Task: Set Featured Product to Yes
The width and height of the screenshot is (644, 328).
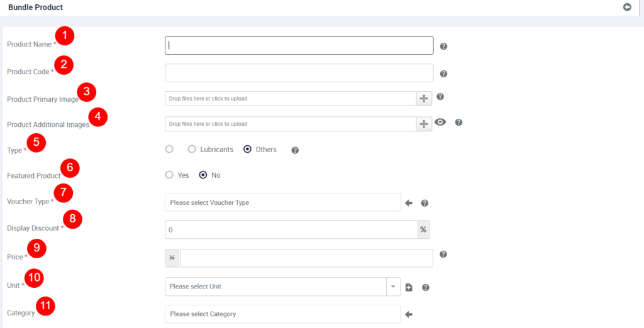Action: click(x=169, y=175)
